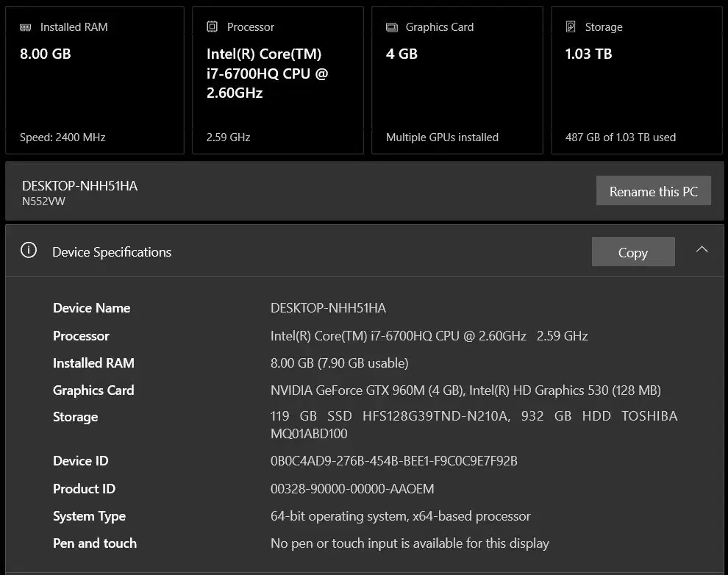728x575 pixels.
Task: Copy the device specifications
Action: pos(632,252)
